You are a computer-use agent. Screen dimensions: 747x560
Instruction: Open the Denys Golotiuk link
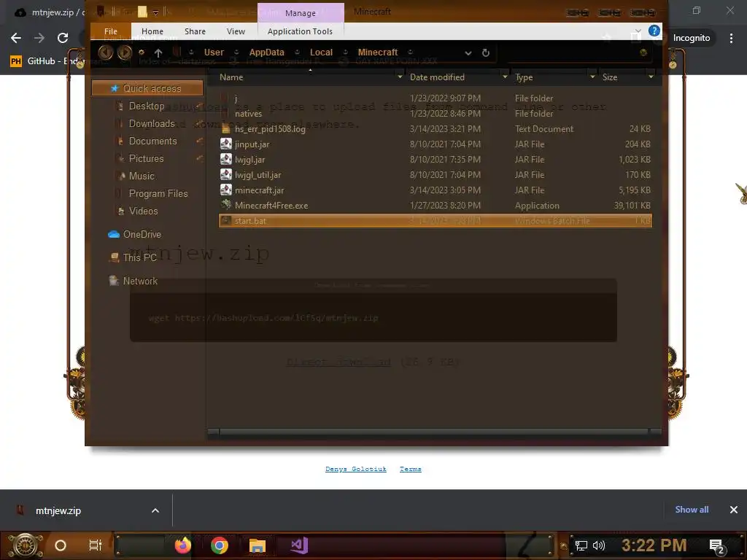click(355, 469)
